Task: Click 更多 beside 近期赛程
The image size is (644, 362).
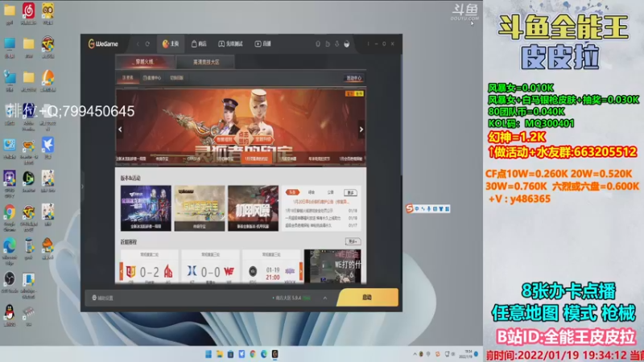Action: pyautogui.click(x=353, y=241)
